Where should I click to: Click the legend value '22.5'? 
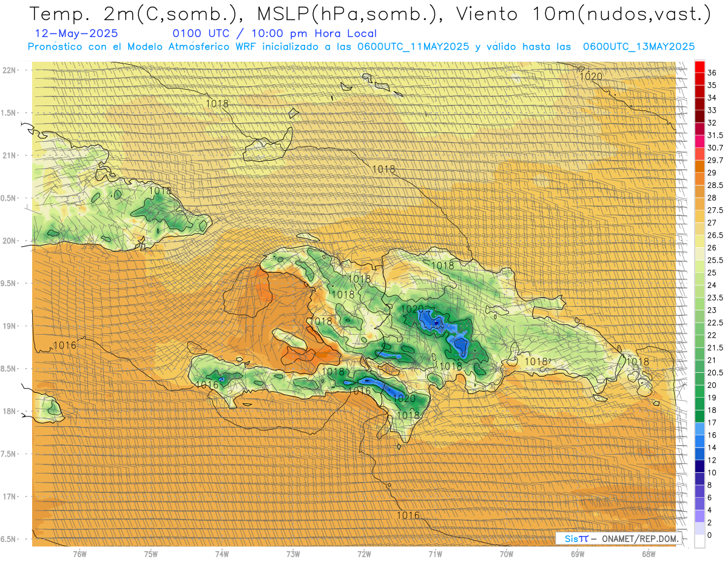pos(715,323)
